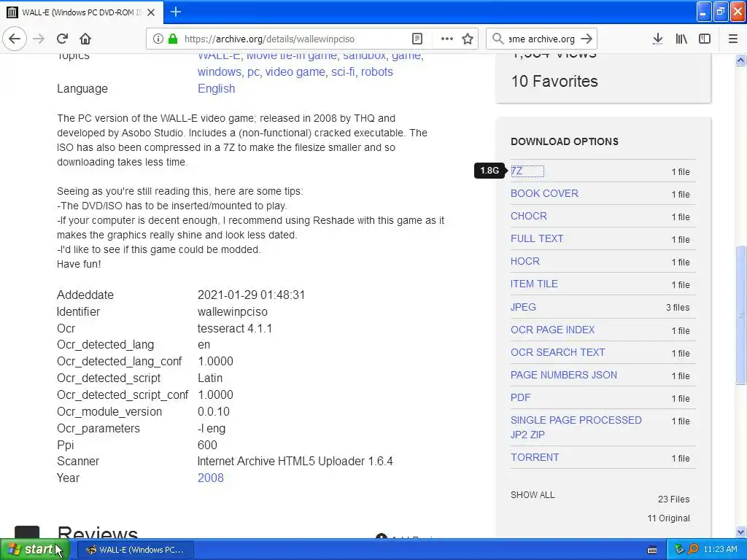Open the video game topic link
Viewport: 747px width, 560px height.
(x=295, y=72)
